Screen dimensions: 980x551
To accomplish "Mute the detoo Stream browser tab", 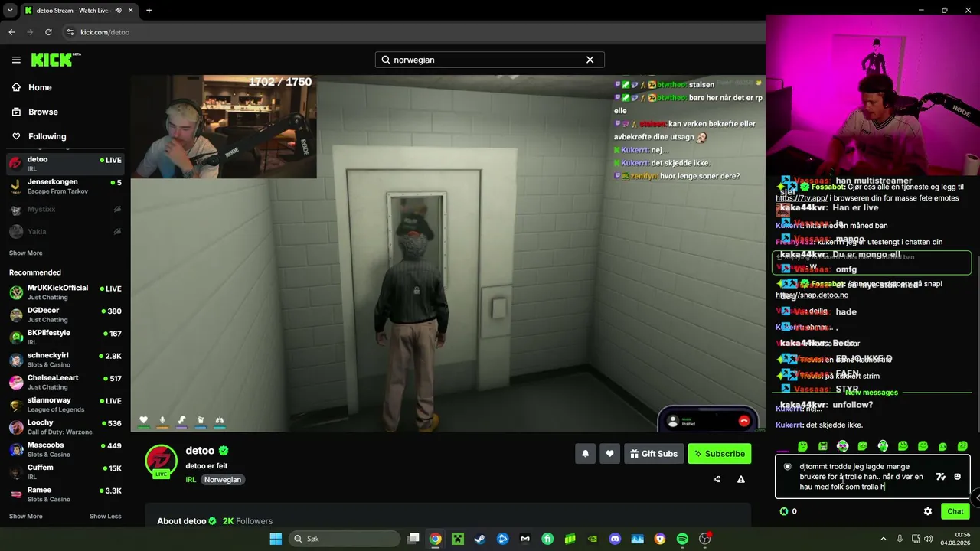I will [118, 11].
